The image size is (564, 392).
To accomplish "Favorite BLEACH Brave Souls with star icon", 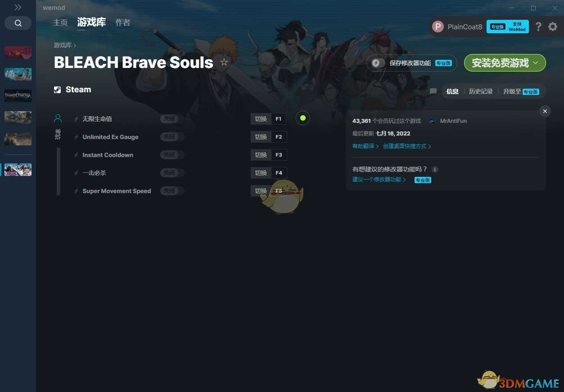I will (224, 62).
